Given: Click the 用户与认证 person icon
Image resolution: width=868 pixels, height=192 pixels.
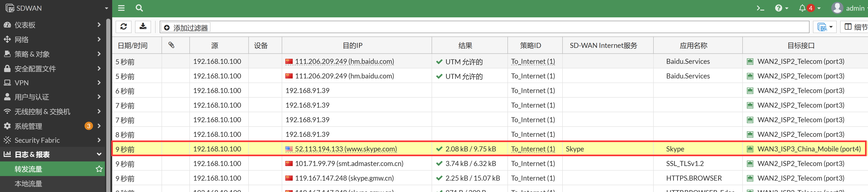Looking at the screenshot, I should 7,97.
